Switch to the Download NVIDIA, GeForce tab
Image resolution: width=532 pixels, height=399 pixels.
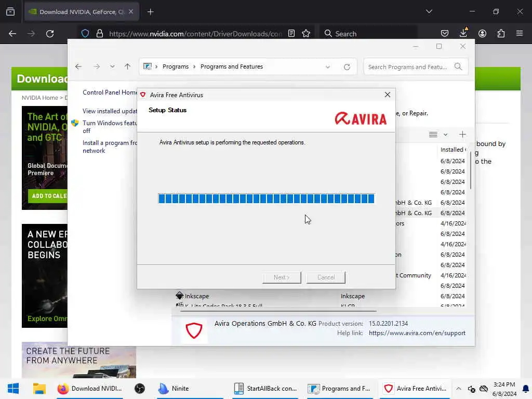pos(82,12)
